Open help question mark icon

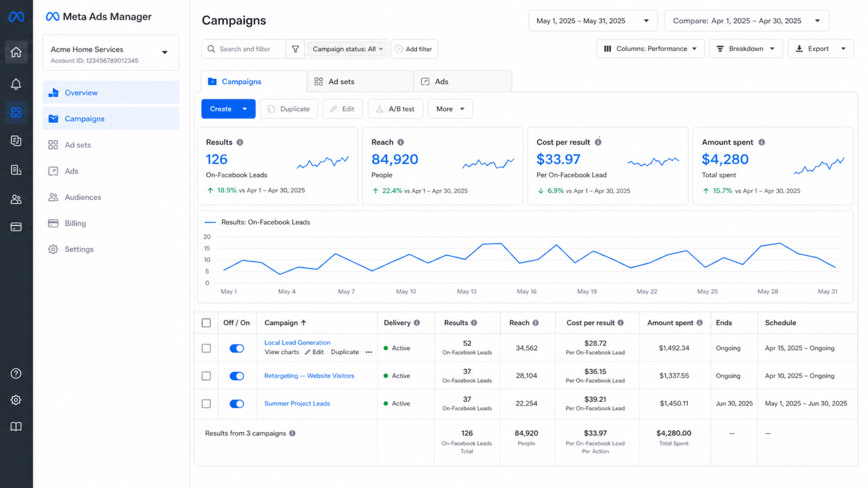point(16,373)
